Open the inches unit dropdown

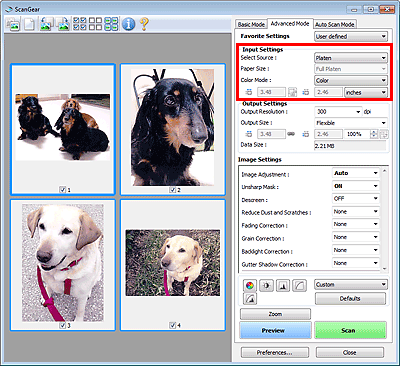click(366, 92)
